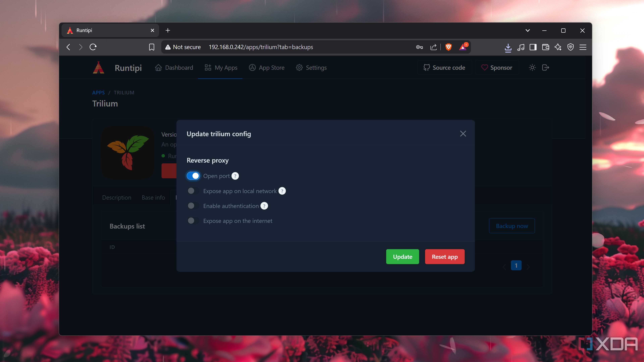Click the green Update button
Image resolution: width=644 pixels, height=362 pixels.
(402, 257)
